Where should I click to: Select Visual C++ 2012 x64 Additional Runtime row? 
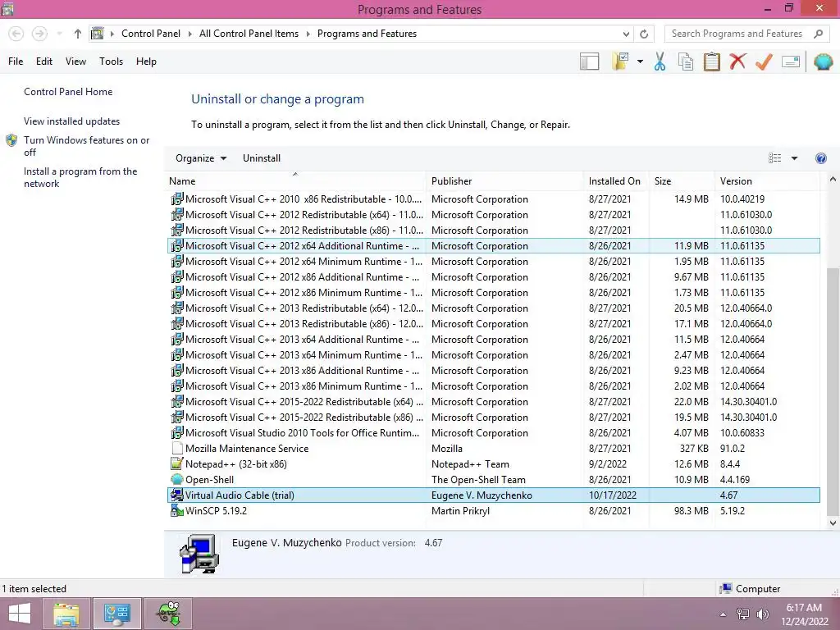coord(493,246)
